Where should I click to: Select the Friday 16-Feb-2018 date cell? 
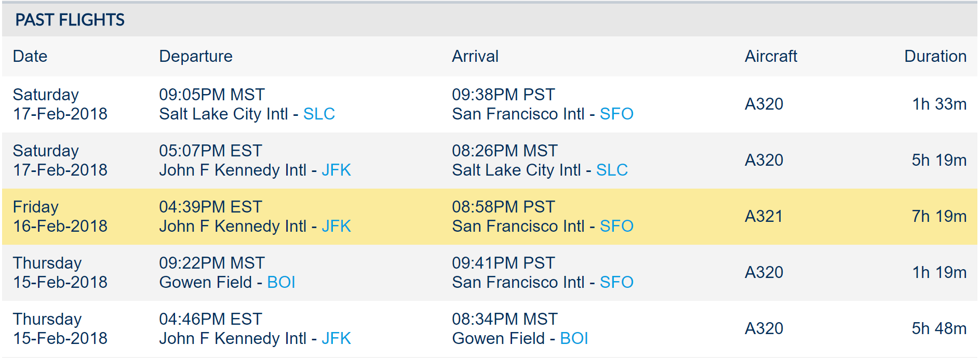(60, 216)
